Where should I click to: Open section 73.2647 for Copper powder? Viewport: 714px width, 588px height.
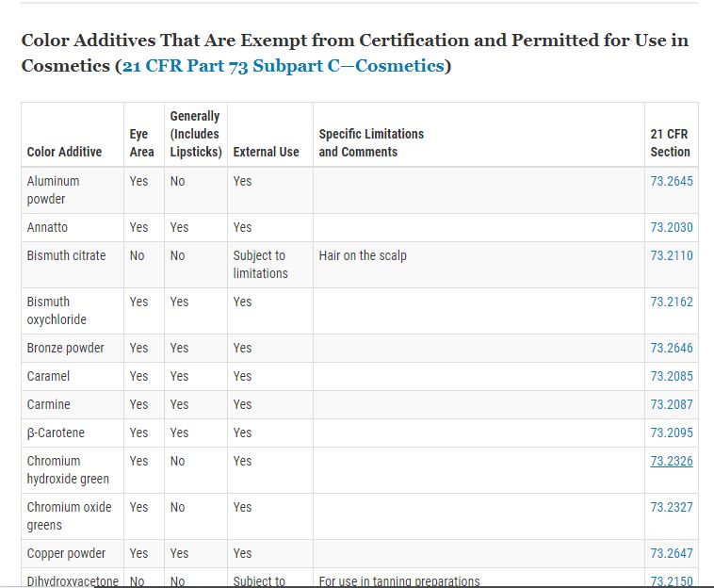pyautogui.click(x=672, y=553)
